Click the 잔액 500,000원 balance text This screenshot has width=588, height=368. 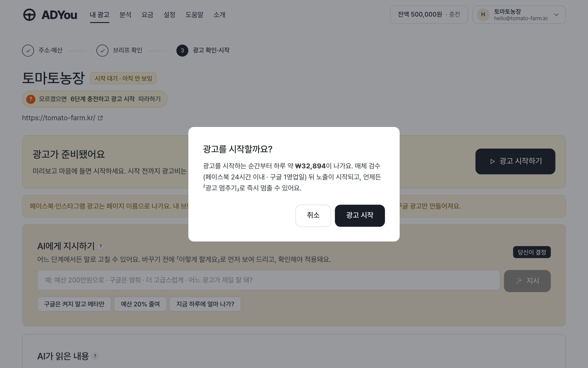coord(420,14)
